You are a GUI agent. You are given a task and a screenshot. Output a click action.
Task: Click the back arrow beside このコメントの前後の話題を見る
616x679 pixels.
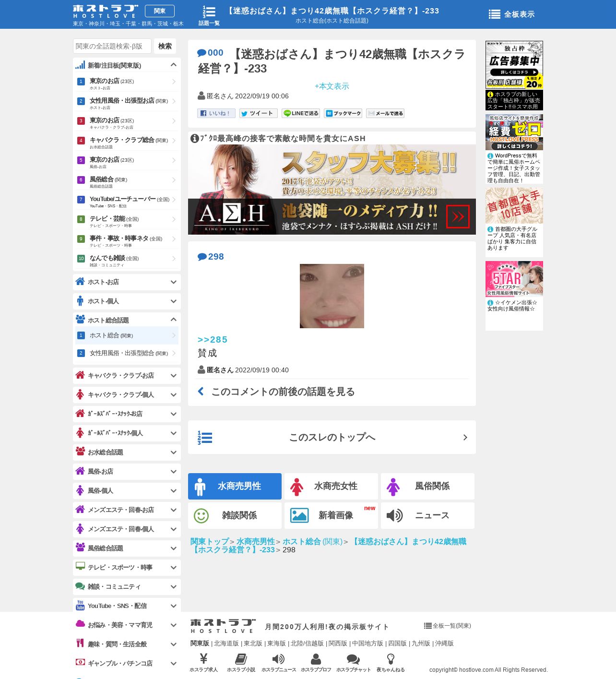click(x=201, y=392)
